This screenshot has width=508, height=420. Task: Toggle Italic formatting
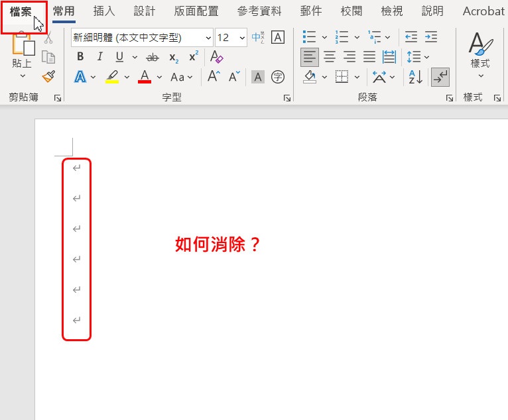(99, 57)
